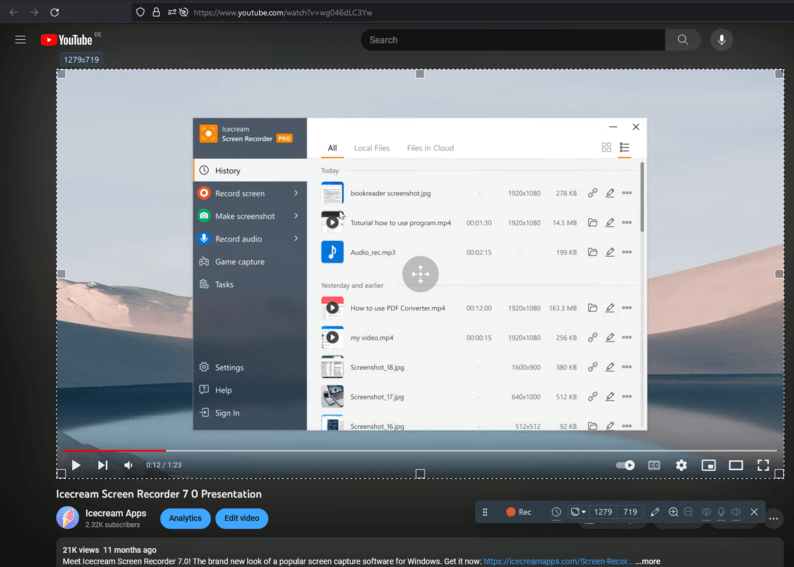794x567 pixels.
Task: Switch to Local Files tab
Action: tap(372, 148)
